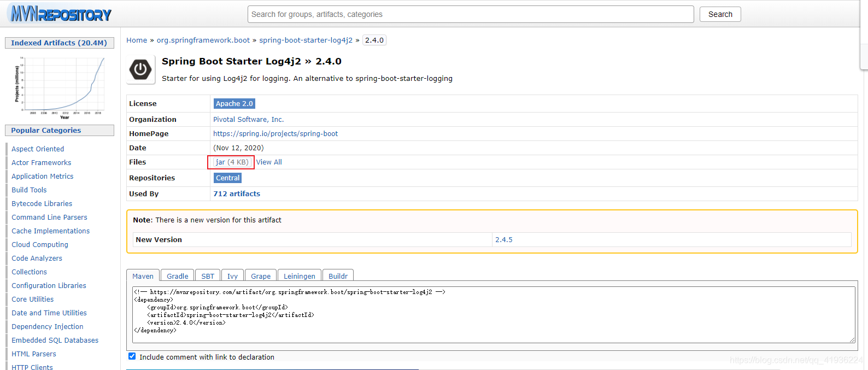
Task: Open Configuration Libraries category
Action: 49,285
